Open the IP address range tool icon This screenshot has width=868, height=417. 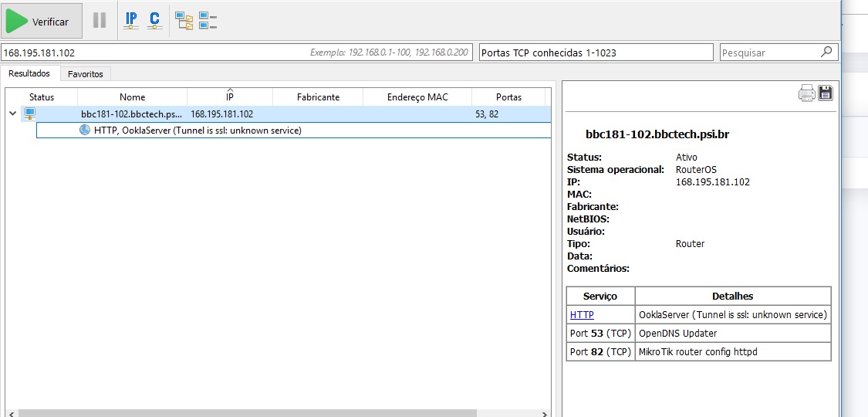click(x=131, y=21)
